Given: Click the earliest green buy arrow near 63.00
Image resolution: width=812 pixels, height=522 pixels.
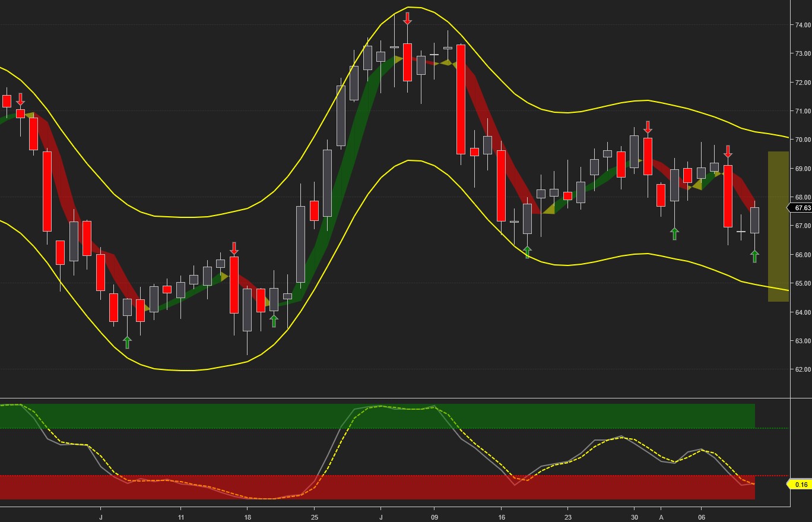Looking at the screenshot, I should [x=127, y=342].
